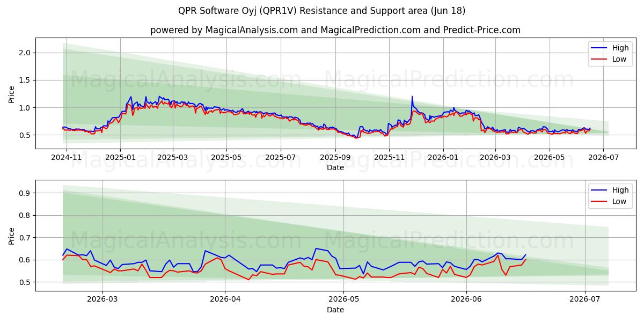This screenshot has height=322, width=644.
Task: Click the upper chart 'Date' axis label
Action: tap(335, 167)
